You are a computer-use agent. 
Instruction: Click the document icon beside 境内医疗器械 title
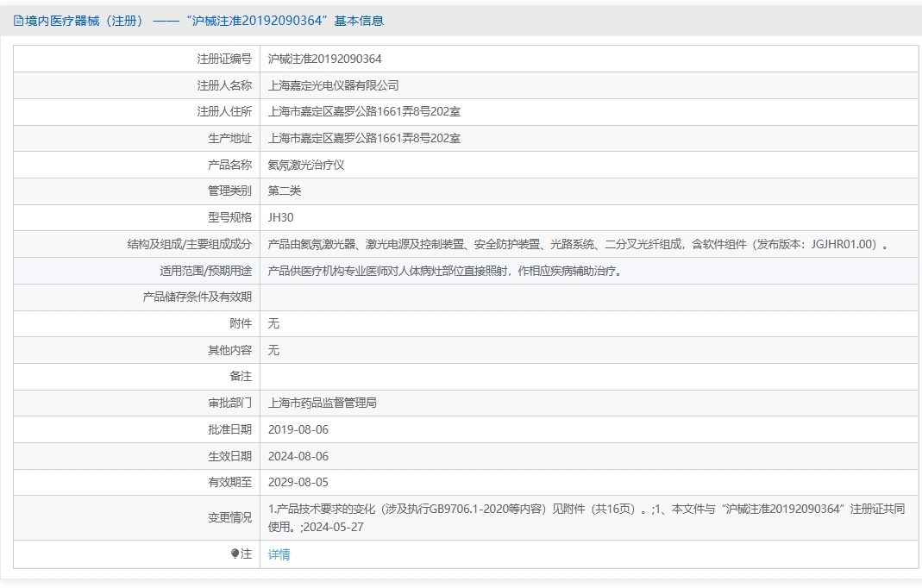point(18,22)
